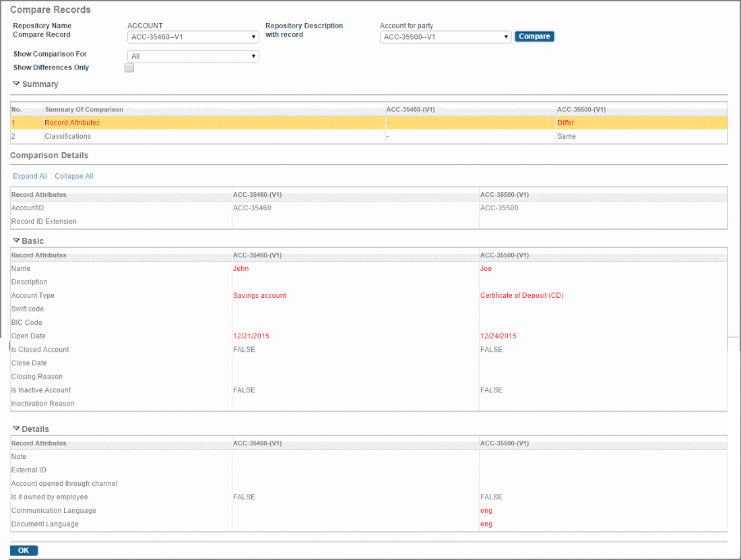Select the Classifications summary row
The width and height of the screenshot is (741, 560).
tap(368, 136)
